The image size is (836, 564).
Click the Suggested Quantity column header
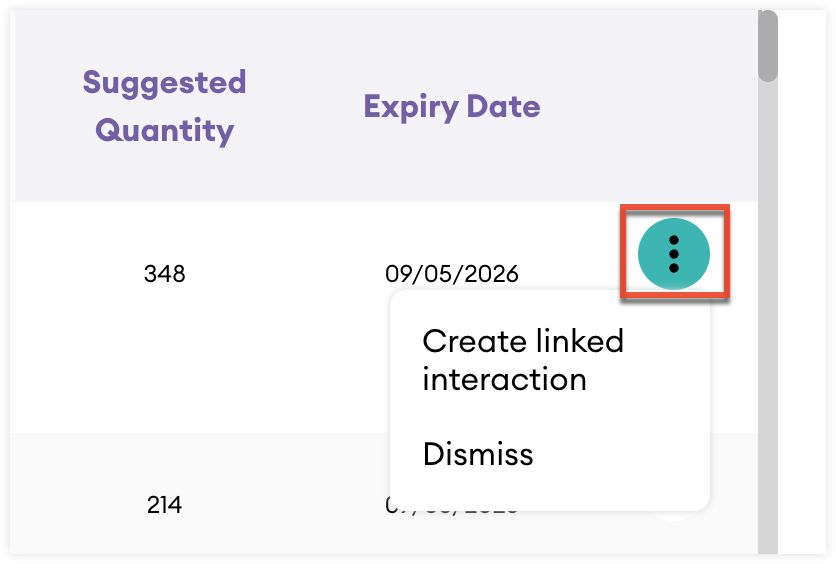tap(164, 106)
